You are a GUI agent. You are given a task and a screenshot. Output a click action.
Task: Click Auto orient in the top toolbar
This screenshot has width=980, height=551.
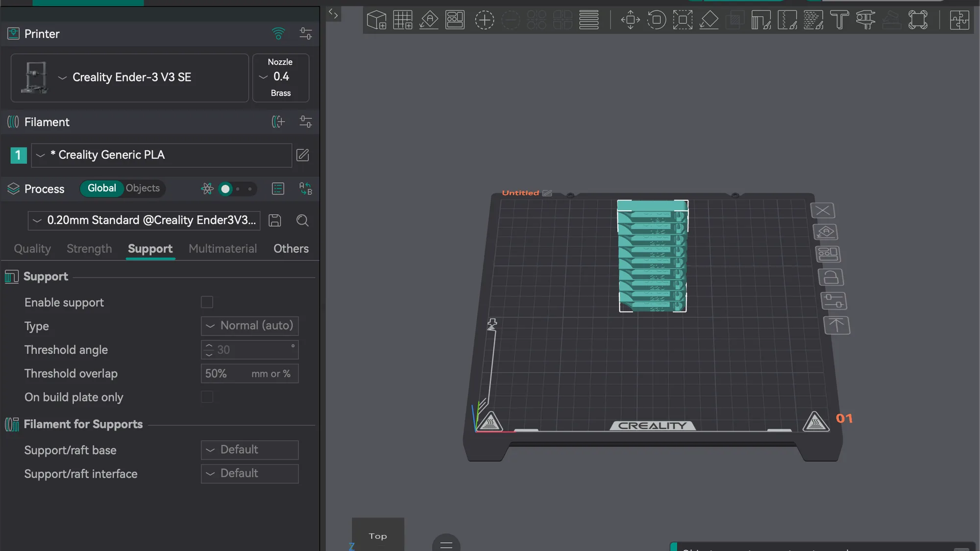point(429,20)
